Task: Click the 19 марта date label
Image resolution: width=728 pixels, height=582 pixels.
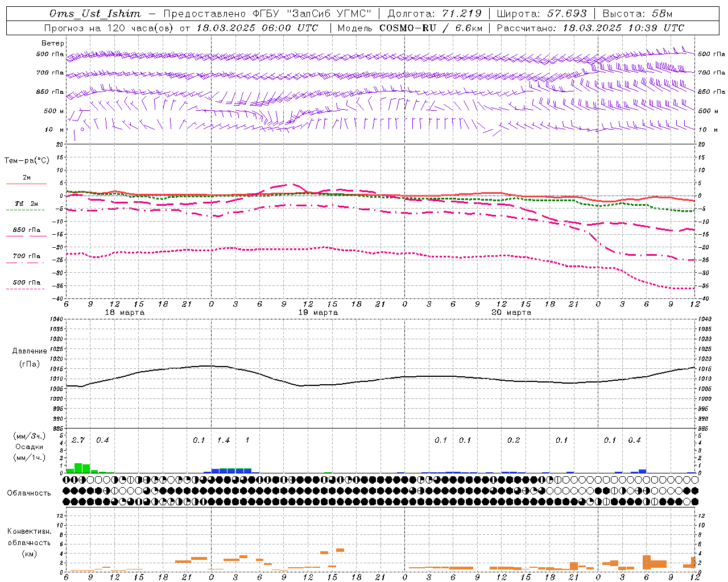Action: [x=318, y=313]
